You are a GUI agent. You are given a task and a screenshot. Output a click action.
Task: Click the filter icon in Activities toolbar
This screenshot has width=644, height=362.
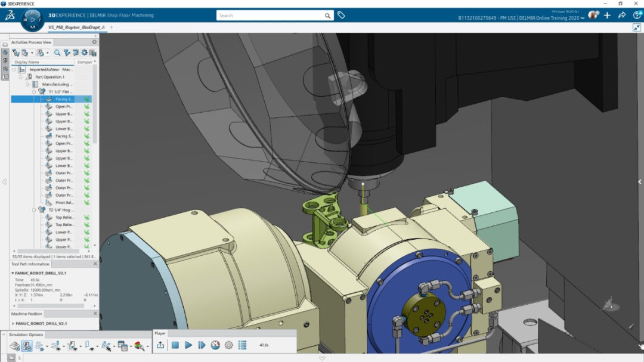[67, 52]
